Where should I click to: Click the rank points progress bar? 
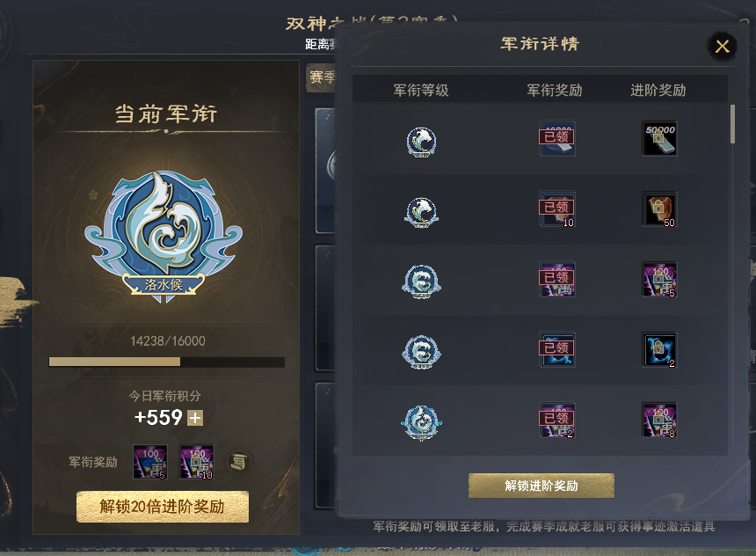click(x=167, y=362)
